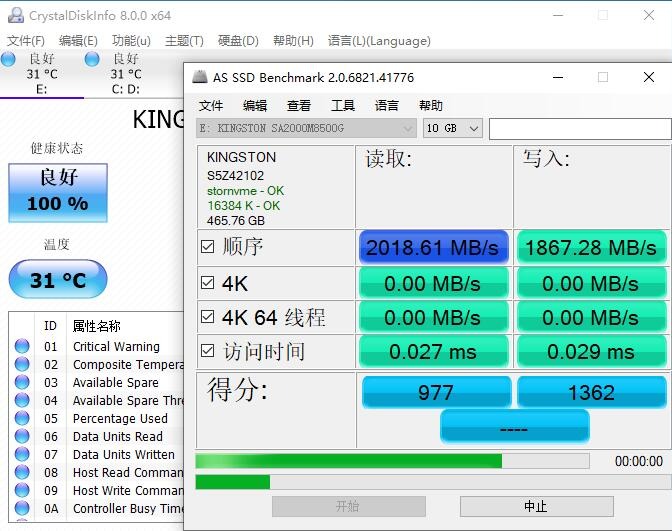Minimize the AS SSD Benchmark window

click(x=558, y=77)
